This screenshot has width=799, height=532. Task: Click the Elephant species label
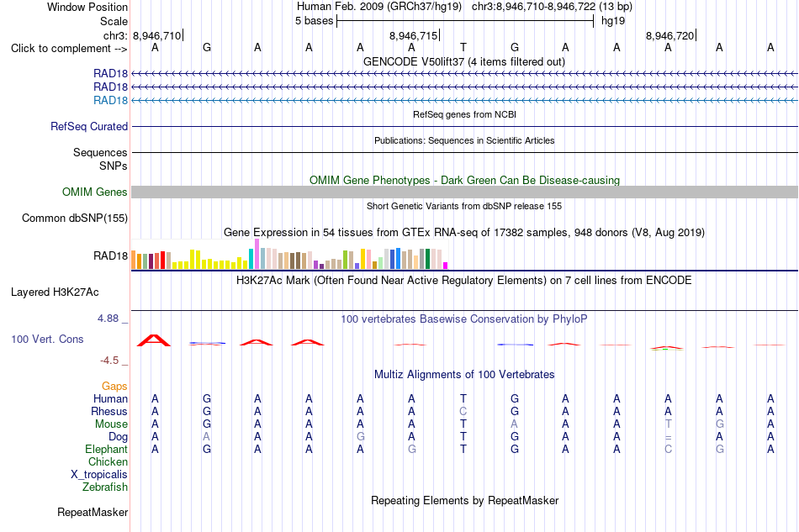point(106,449)
